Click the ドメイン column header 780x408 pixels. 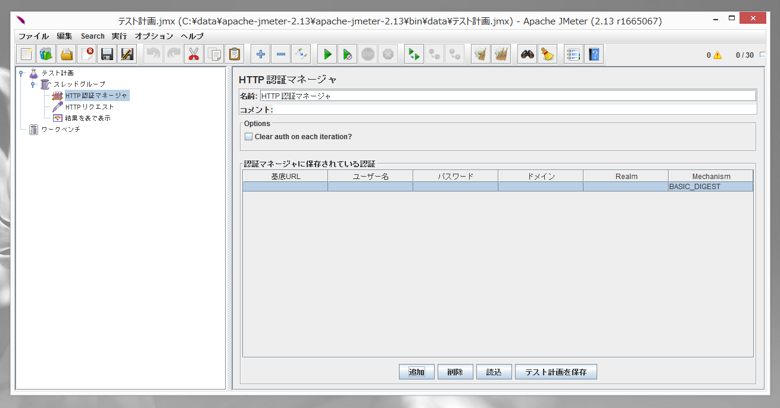pyautogui.click(x=541, y=176)
